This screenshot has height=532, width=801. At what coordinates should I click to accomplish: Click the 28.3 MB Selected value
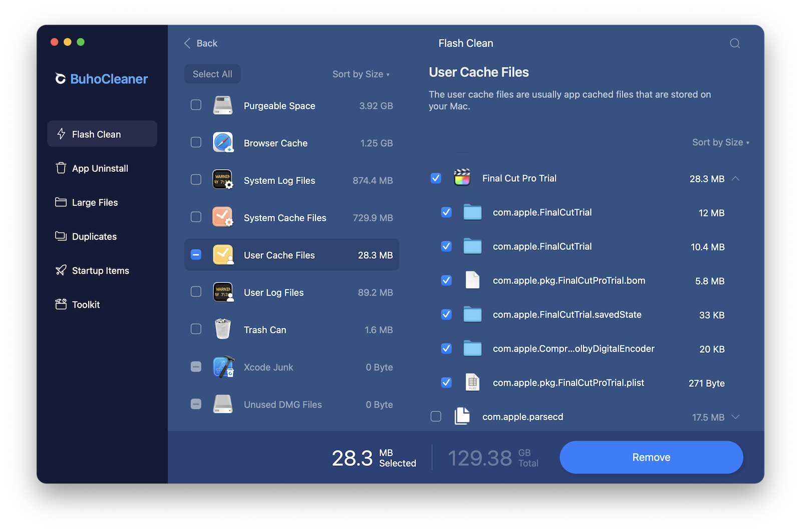[x=374, y=458]
